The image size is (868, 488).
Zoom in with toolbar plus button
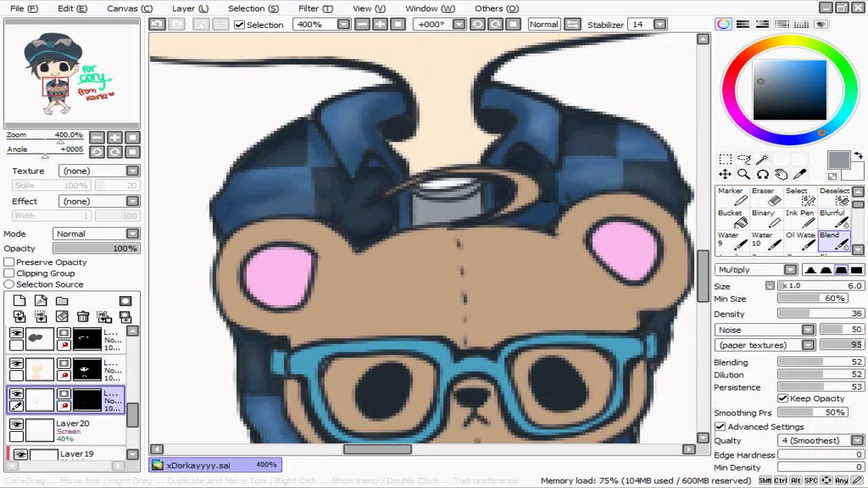tap(380, 24)
